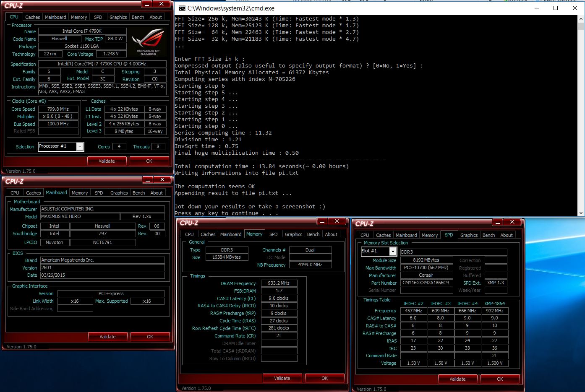Click cmd window scrollbar down arrow
This screenshot has width=585, height=392.
(581, 213)
